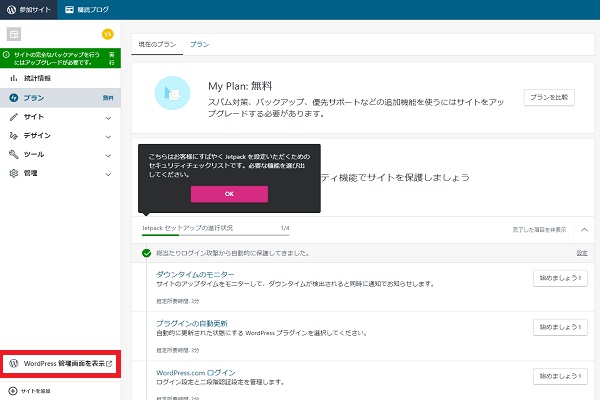Click the Jetpack setup progress bar
Viewport: 600px width, 400px height.
[215, 235]
